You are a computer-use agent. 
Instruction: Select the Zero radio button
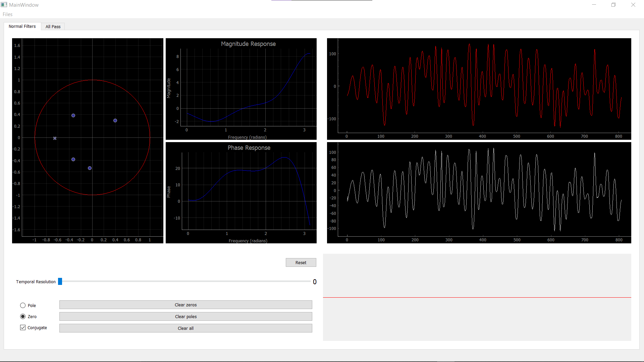click(x=23, y=316)
